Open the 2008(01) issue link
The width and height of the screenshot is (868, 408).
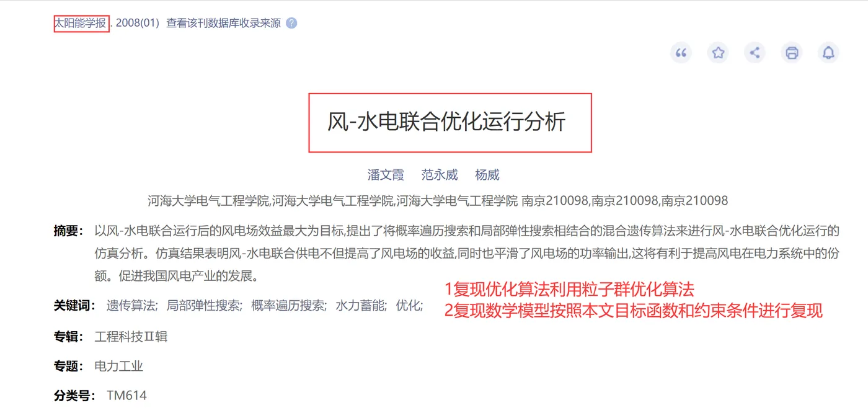coord(138,24)
